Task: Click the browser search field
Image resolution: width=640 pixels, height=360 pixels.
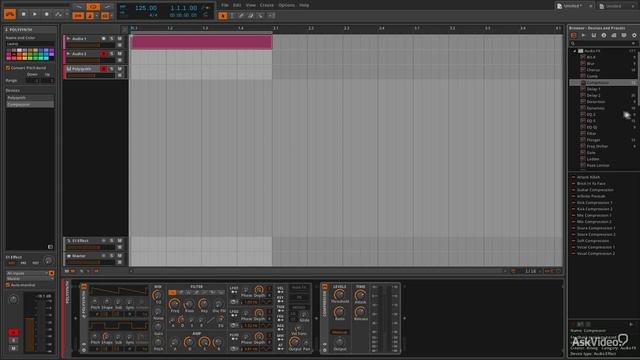Action: point(603,43)
